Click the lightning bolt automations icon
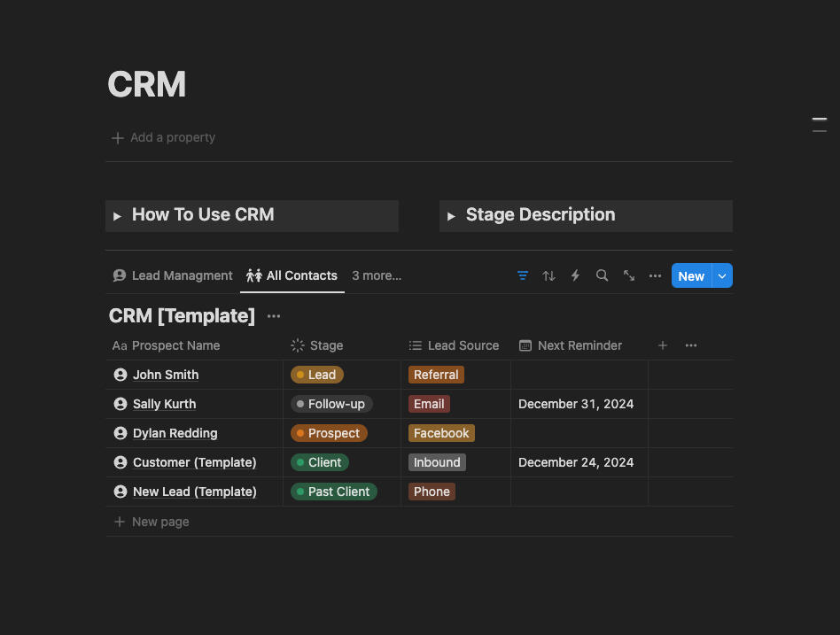 (x=575, y=275)
